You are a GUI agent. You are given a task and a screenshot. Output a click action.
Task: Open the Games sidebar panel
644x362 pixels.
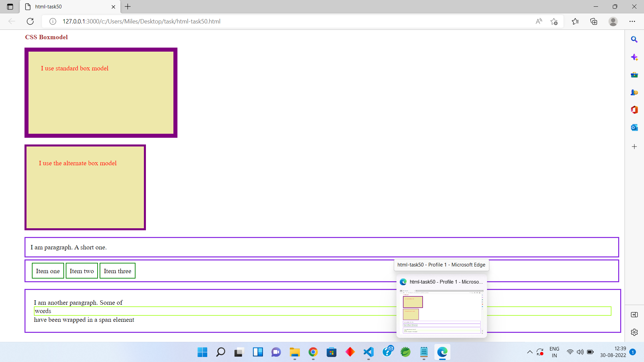pyautogui.click(x=634, y=93)
